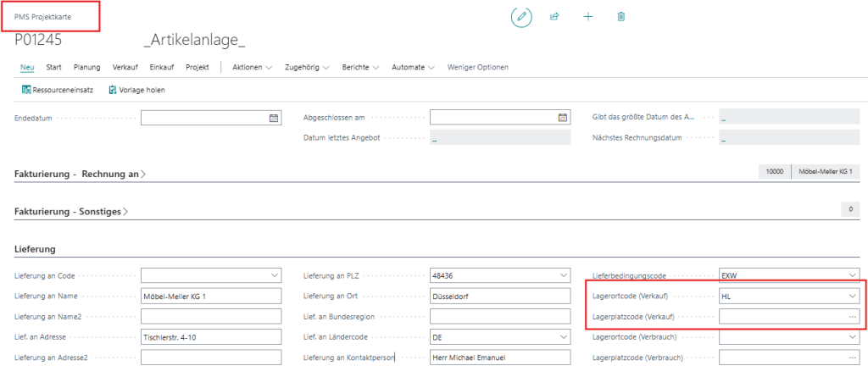
Task: Click the _Artikelanlage_ title text
Action: point(194,41)
